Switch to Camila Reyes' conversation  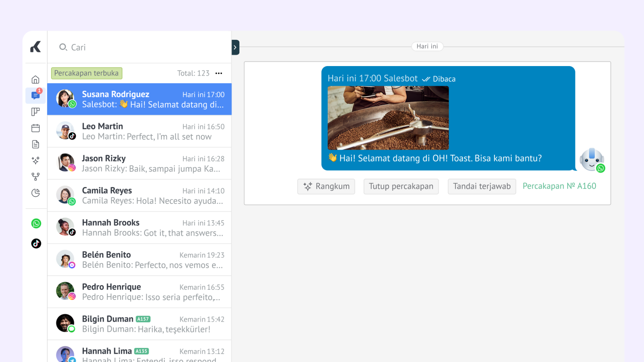pyautogui.click(x=139, y=195)
